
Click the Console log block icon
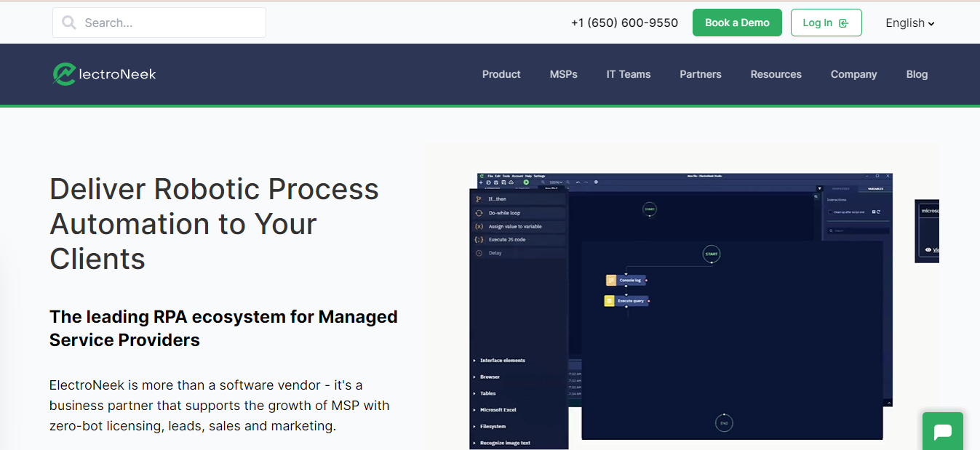pyautogui.click(x=611, y=280)
